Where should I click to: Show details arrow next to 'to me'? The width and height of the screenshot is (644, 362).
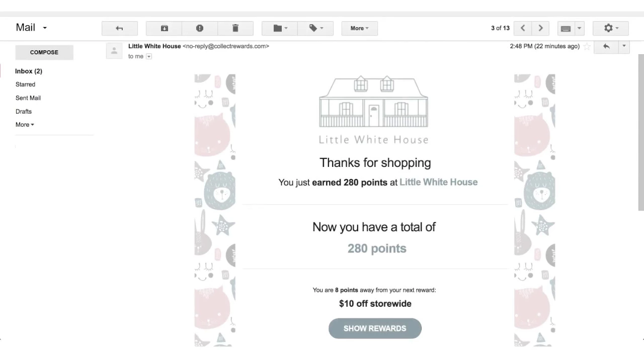[148, 56]
